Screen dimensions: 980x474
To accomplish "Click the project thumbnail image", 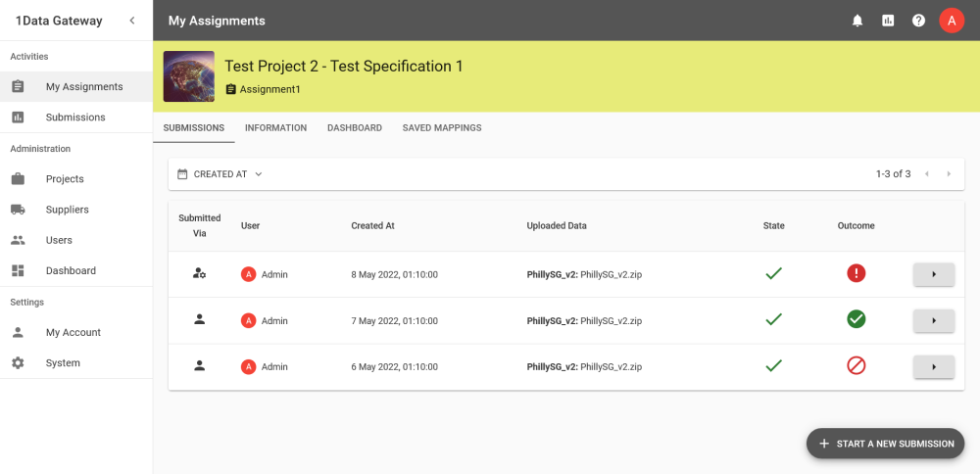I will coord(189,76).
